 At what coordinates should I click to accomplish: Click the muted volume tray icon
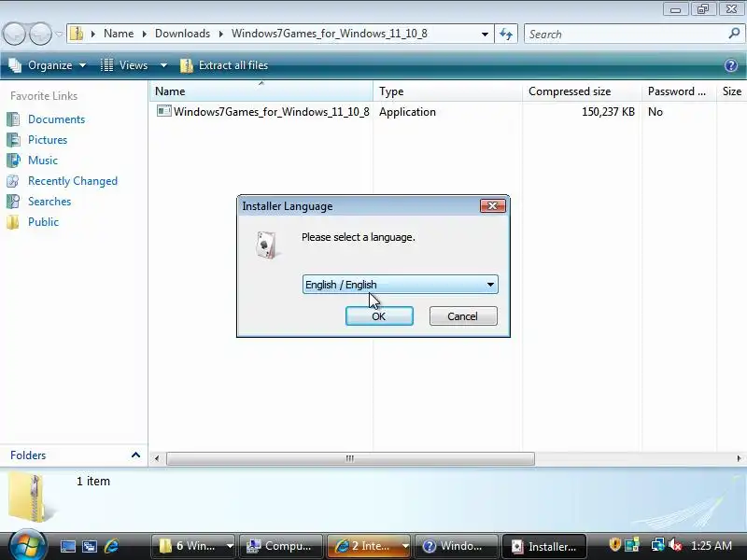pyautogui.click(x=675, y=545)
